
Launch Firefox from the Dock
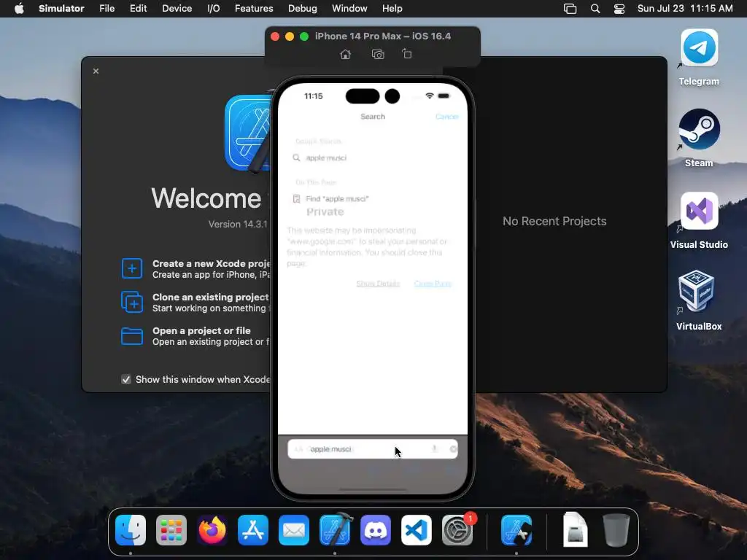(x=212, y=530)
